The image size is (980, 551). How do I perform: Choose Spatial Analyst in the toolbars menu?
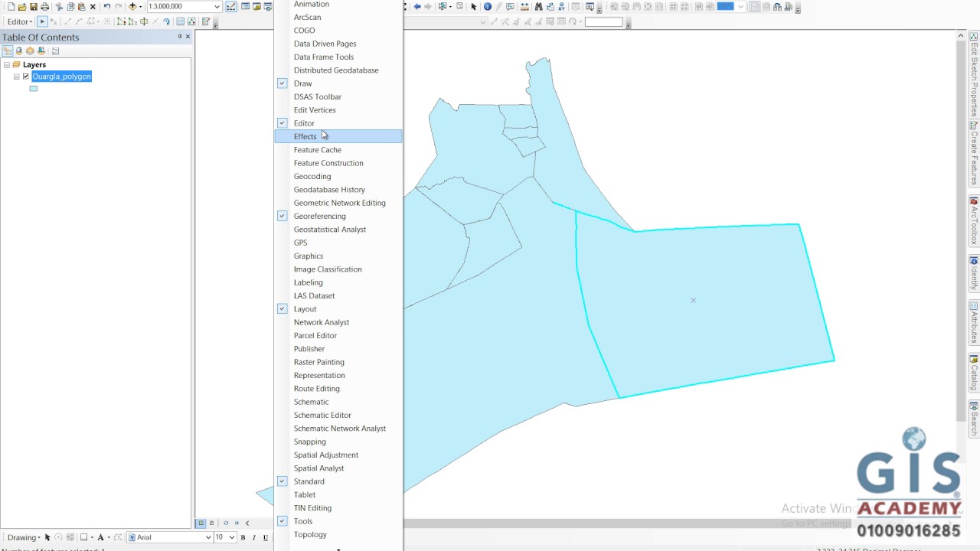(x=338, y=468)
